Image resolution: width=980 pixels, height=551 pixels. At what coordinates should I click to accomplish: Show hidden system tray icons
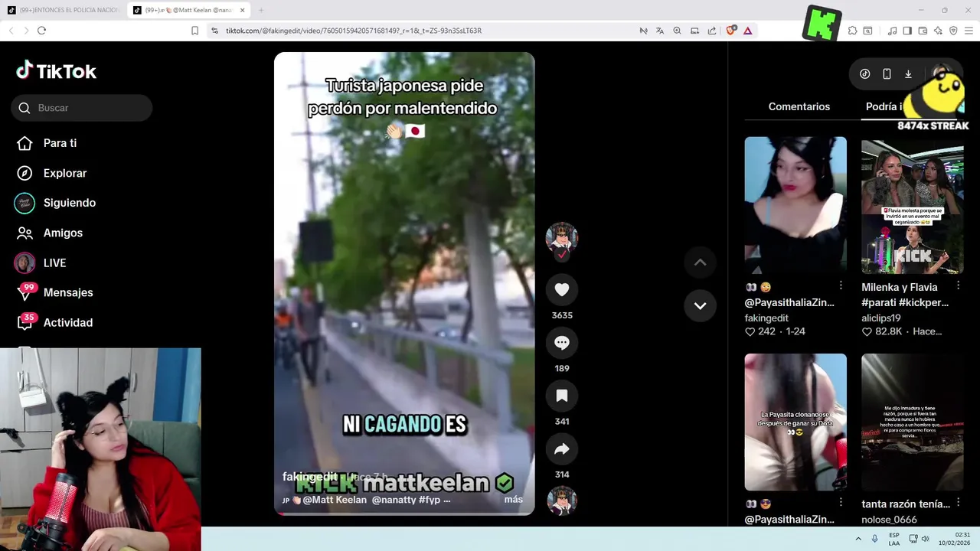click(x=858, y=539)
